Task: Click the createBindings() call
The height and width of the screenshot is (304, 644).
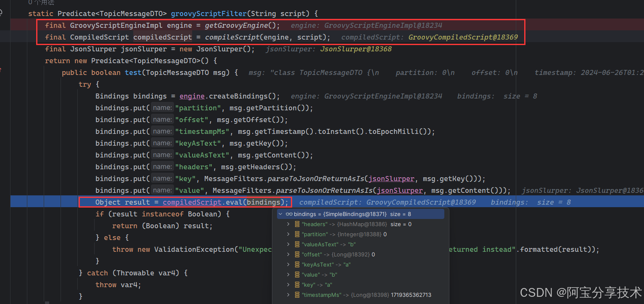Action: (x=244, y=96)
